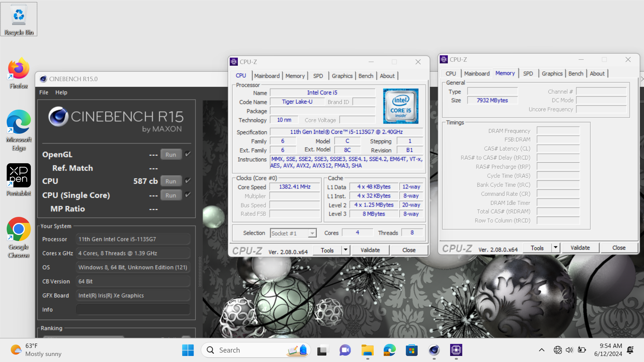Open About tab in the first CPU-Z window
Image resolution: width=644 pixels, height=362 pixels.
click(387, 76)
